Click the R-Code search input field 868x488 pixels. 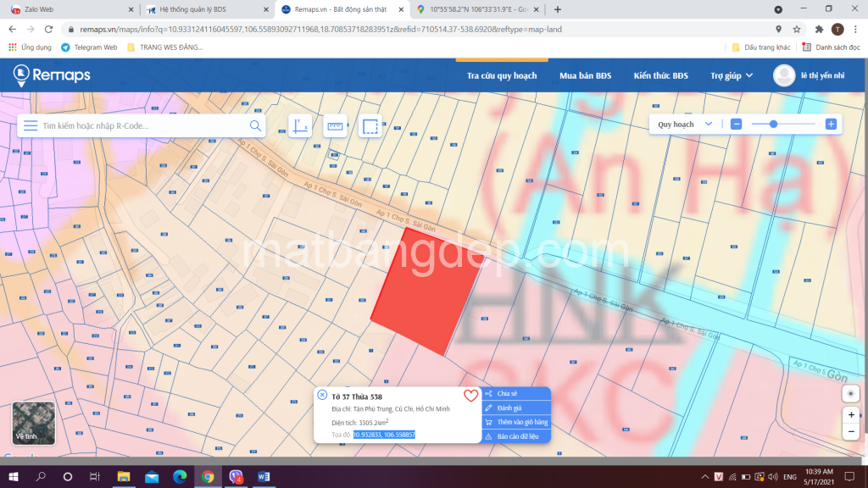coord(142,125)
